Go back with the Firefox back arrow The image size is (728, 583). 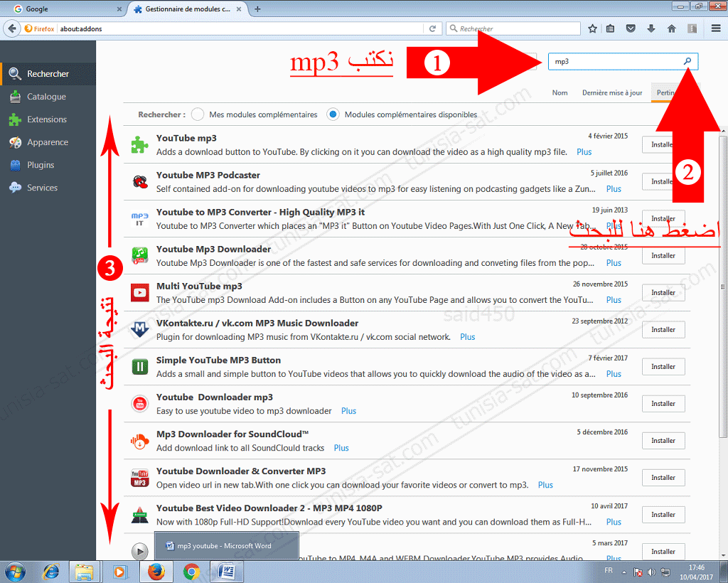[12, 28]
